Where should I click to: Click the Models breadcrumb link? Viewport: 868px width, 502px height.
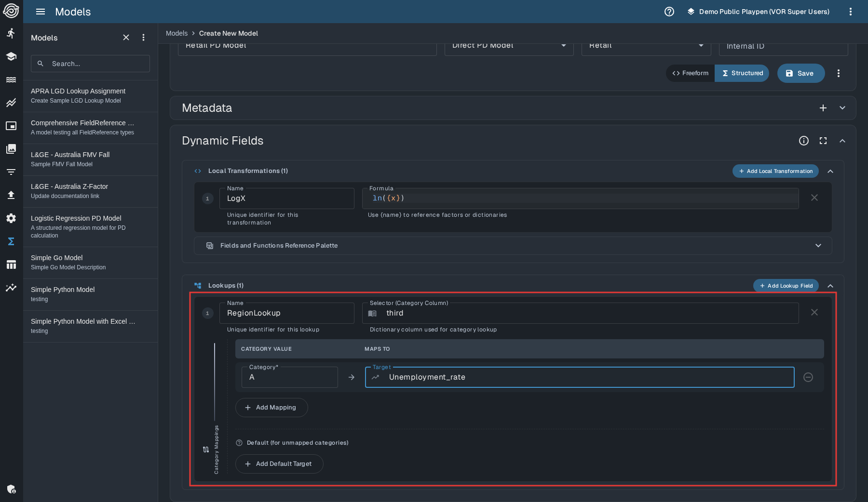tap(176, 33)
